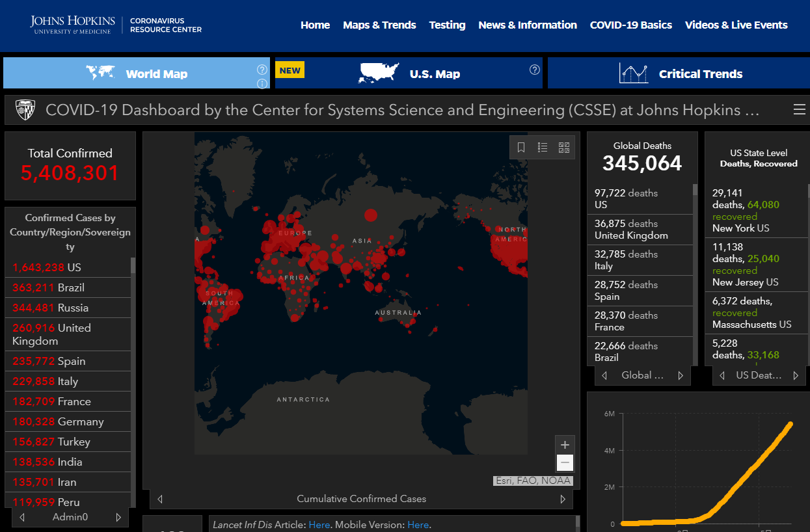
Task: Zoom out on the map with minus button
Action: (565, 463)
